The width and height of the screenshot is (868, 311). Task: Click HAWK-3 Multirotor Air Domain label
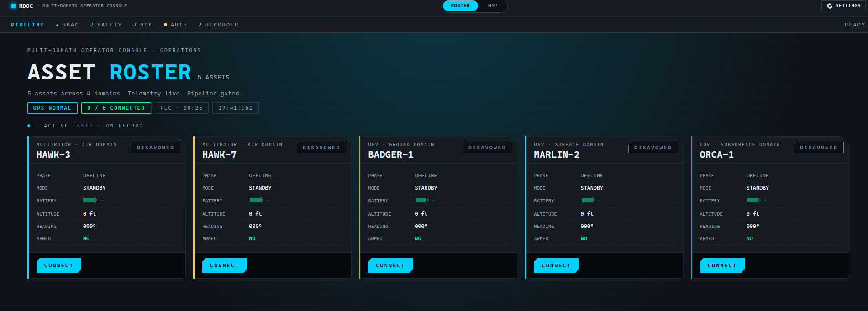point(76,144)
